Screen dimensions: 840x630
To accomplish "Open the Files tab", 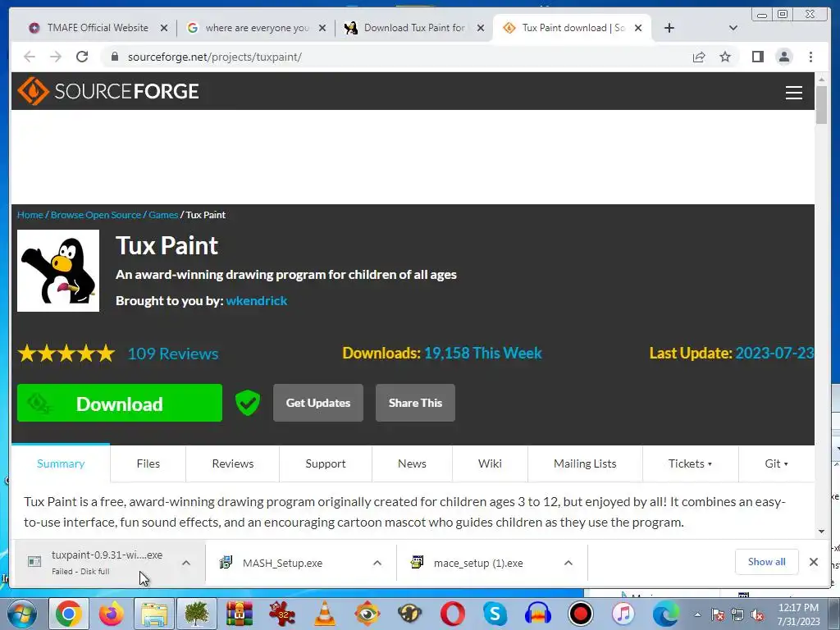I will tap(148, 463).
